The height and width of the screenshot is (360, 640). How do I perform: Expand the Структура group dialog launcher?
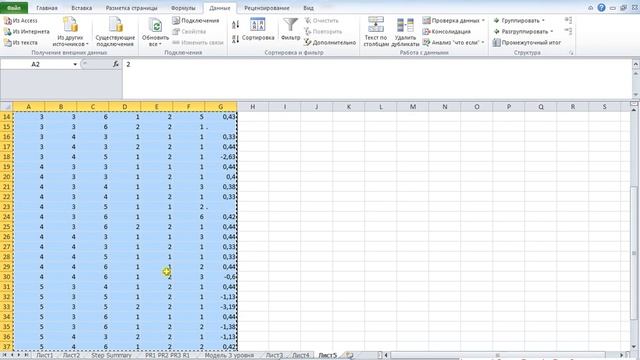571,53
